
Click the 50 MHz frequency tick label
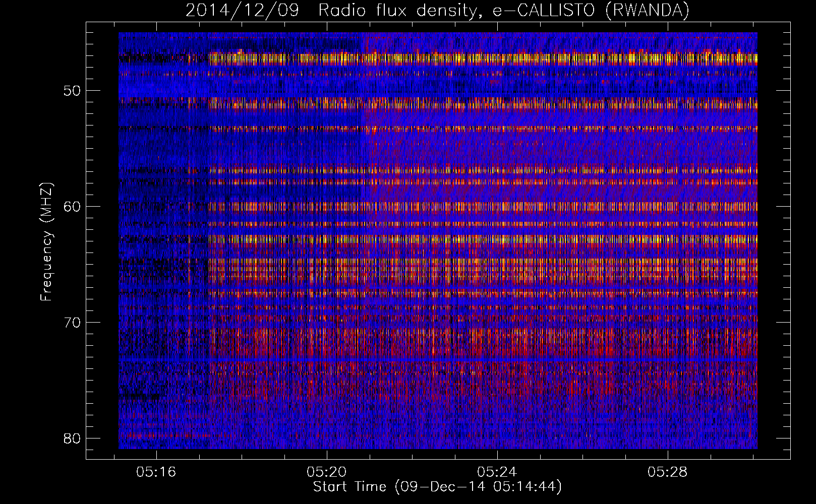pyautogui.click(x=73, y=91)
